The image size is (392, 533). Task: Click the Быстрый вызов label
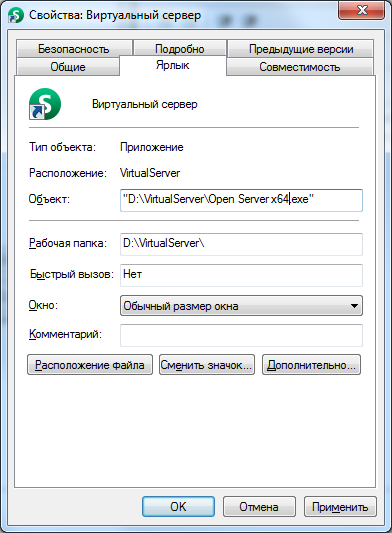[72, 274]
